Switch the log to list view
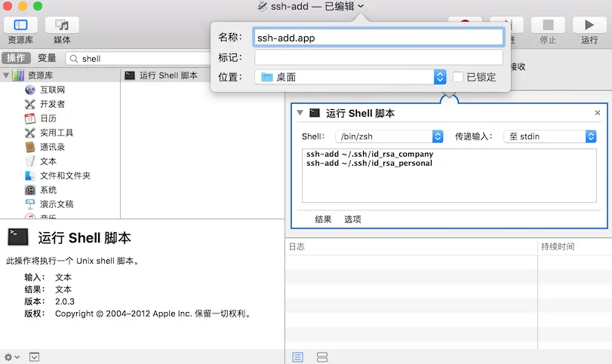 297,357
